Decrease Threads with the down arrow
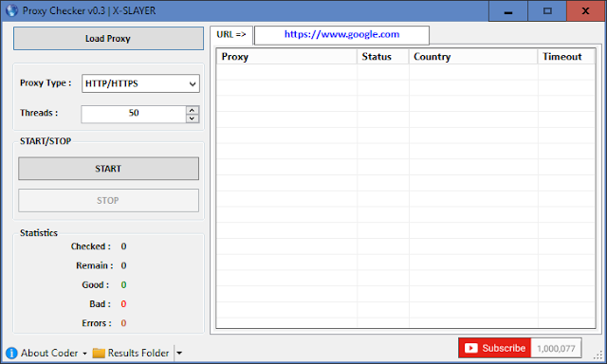 pyautogui.click(x=192, y=118)
